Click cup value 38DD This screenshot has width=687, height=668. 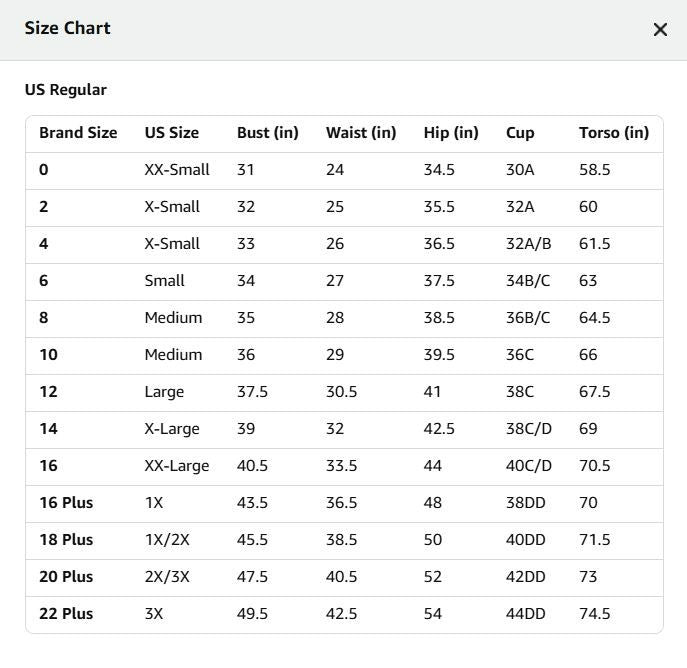(x=526, y=503)
